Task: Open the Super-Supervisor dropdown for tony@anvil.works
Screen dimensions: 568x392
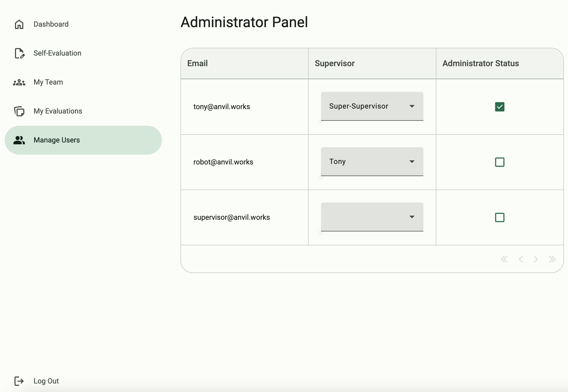Action: tap(372, 106)
